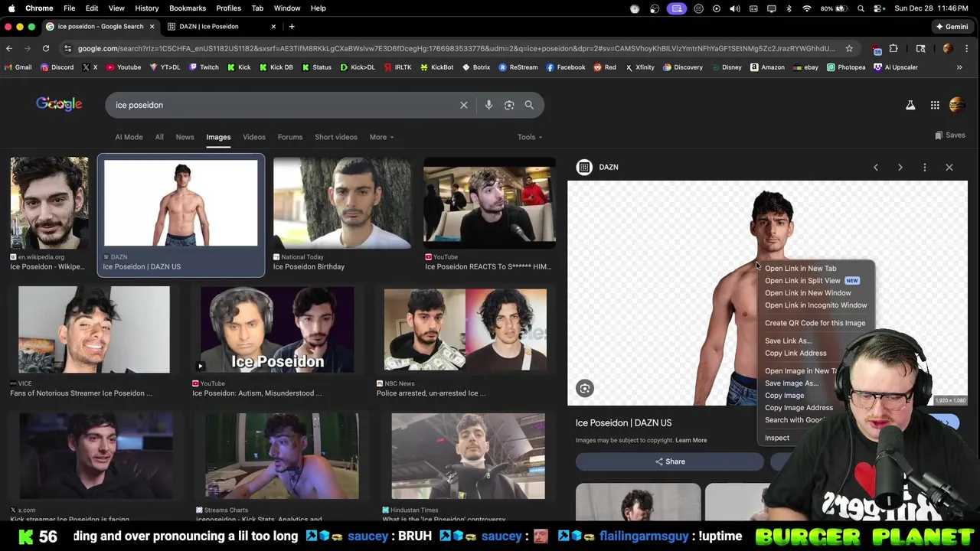The width and height of the screenshot is (980, 551).
Task: Switch to the News tab
Action: pyautogui.click(x=185, y=137)
